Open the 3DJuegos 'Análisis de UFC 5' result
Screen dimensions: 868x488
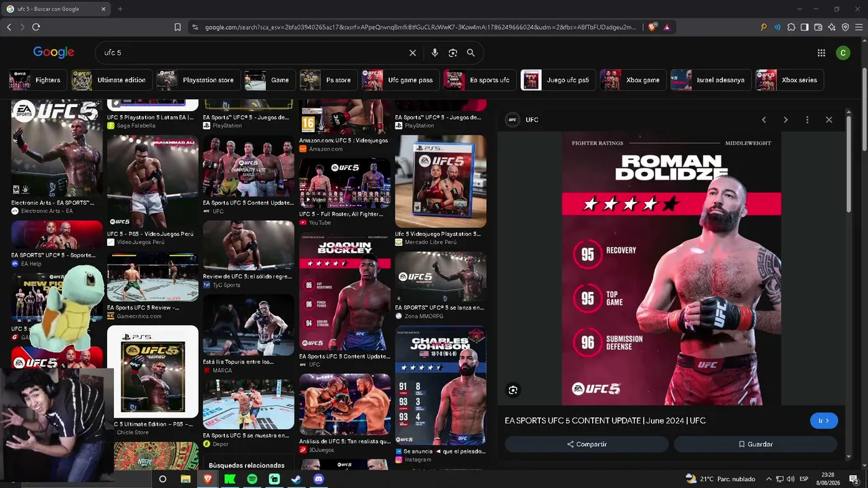pos(344,405)
